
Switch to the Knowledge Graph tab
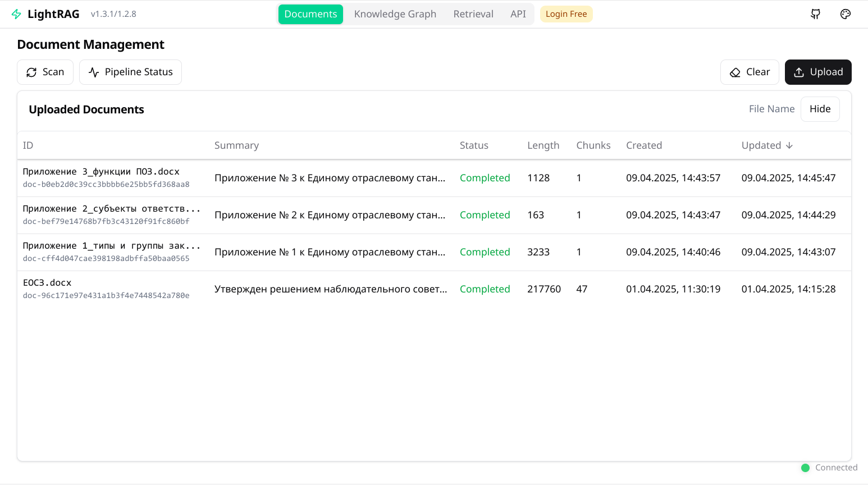395,14
